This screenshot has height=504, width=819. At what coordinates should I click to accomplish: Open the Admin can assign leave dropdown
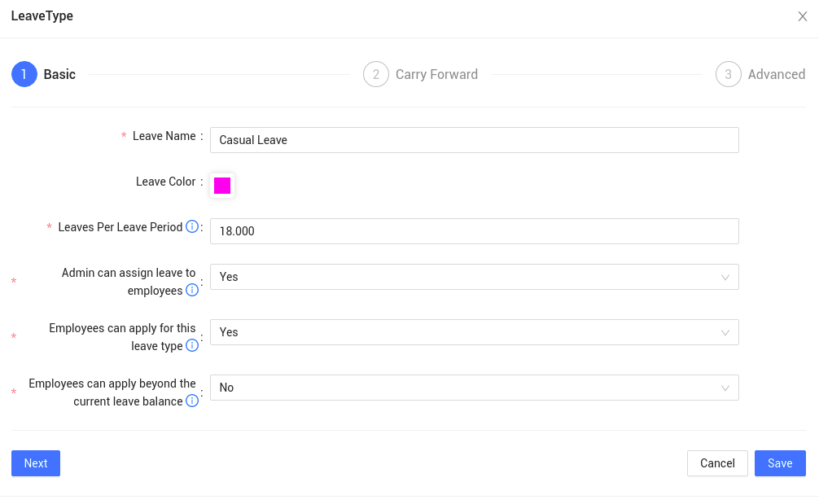(474, 277)
